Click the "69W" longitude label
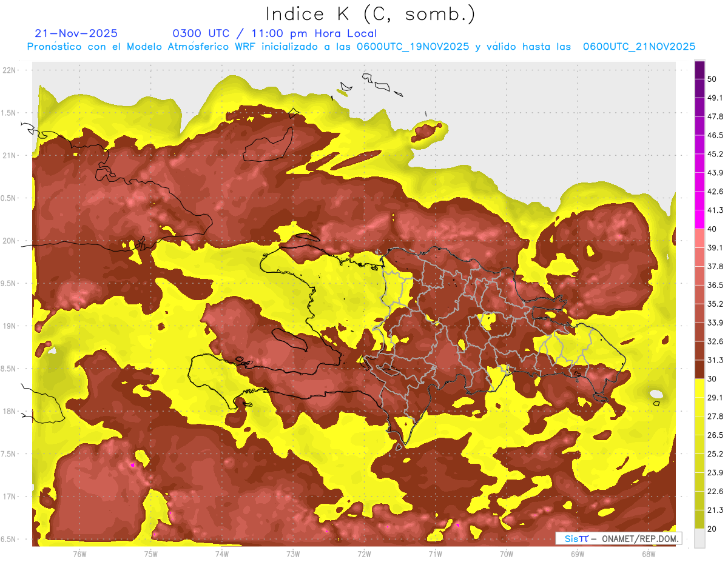 tap(578, 554)
